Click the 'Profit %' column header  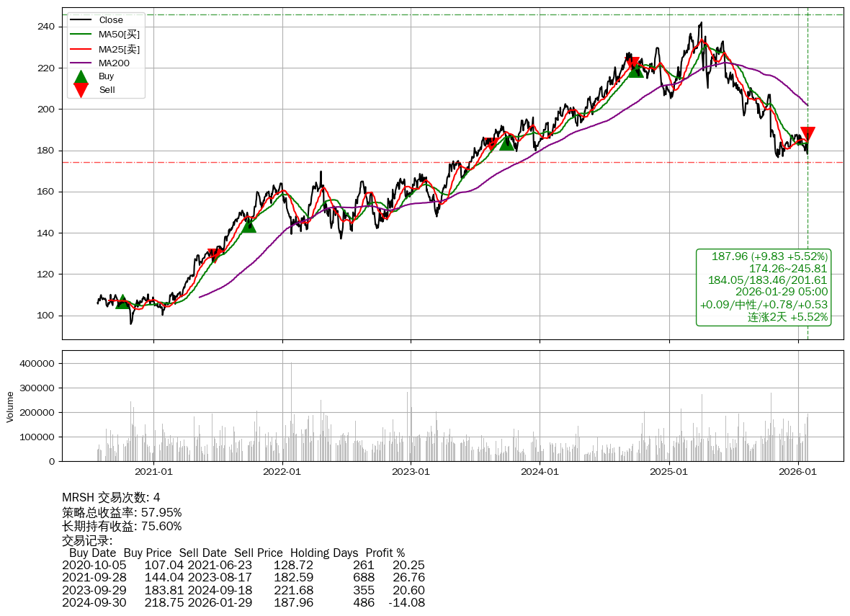click(x=385, y=553)
